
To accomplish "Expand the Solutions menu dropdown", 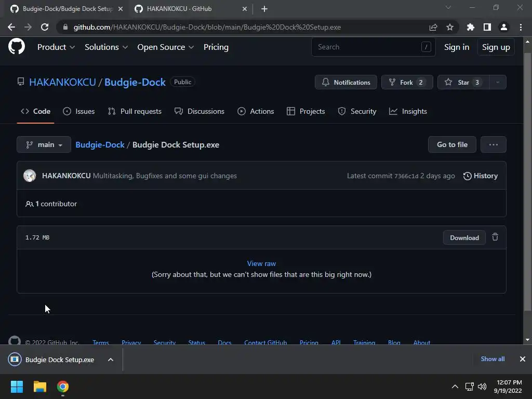I will click(106, 47).
